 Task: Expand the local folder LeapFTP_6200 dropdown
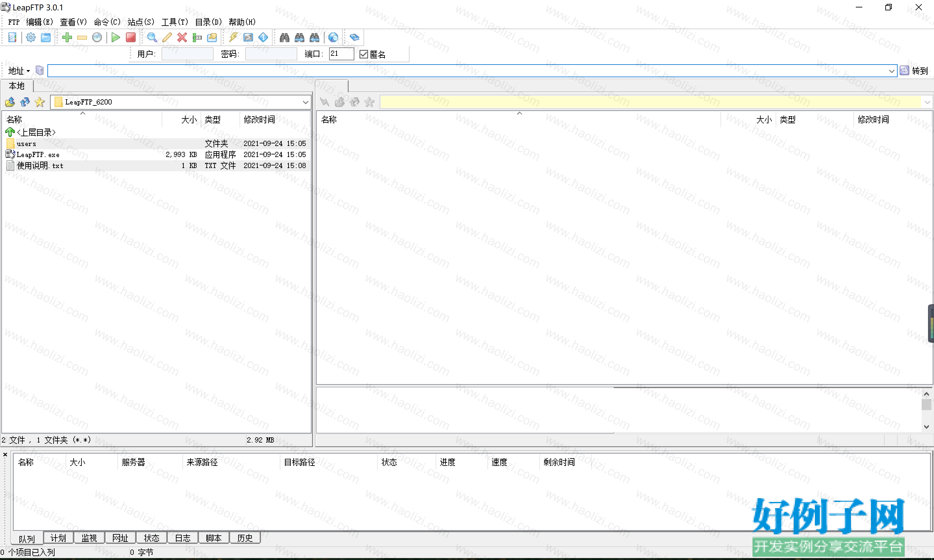[305, 102]
